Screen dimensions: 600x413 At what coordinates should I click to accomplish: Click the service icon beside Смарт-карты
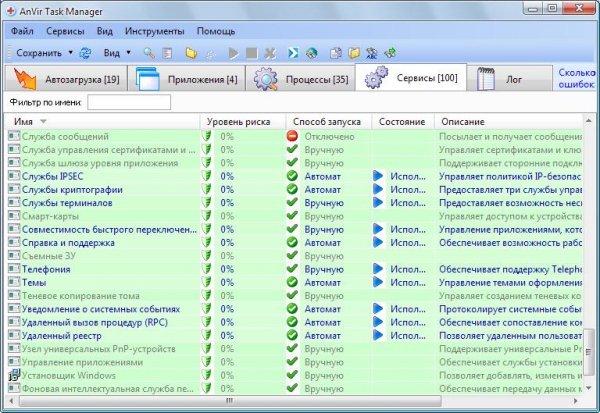click(14, 216)
